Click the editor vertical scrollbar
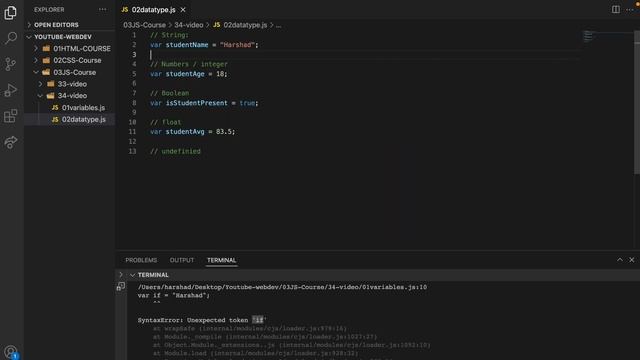 [x=637, y=103]
